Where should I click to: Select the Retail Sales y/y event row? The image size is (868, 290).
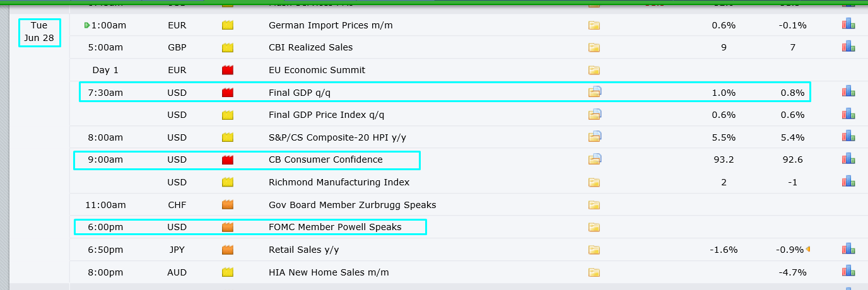303,250
